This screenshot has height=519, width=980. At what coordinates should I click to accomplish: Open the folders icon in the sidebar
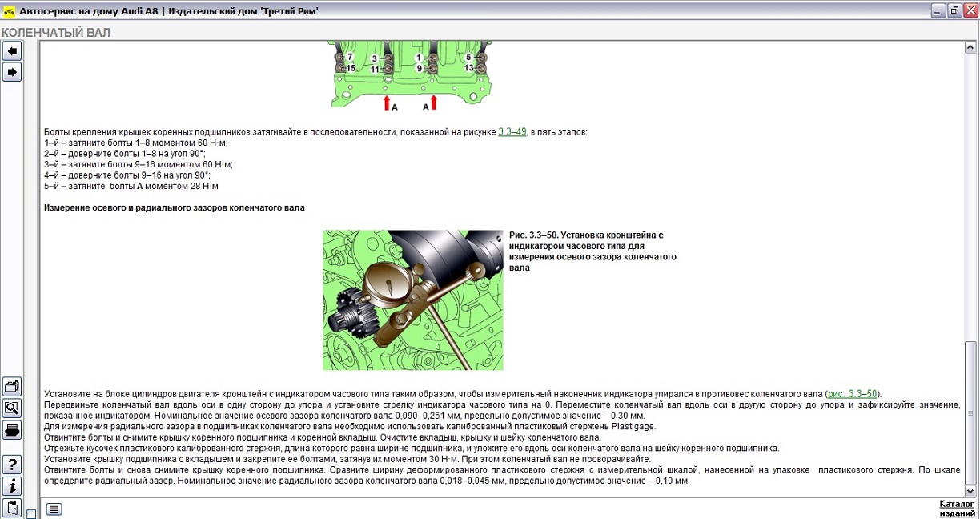pyautogui.click(x=12, y=387)
